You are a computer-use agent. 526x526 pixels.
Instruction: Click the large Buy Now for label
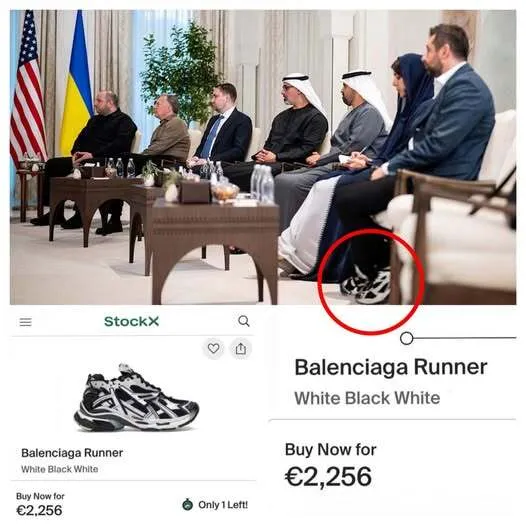coord(331,450)
